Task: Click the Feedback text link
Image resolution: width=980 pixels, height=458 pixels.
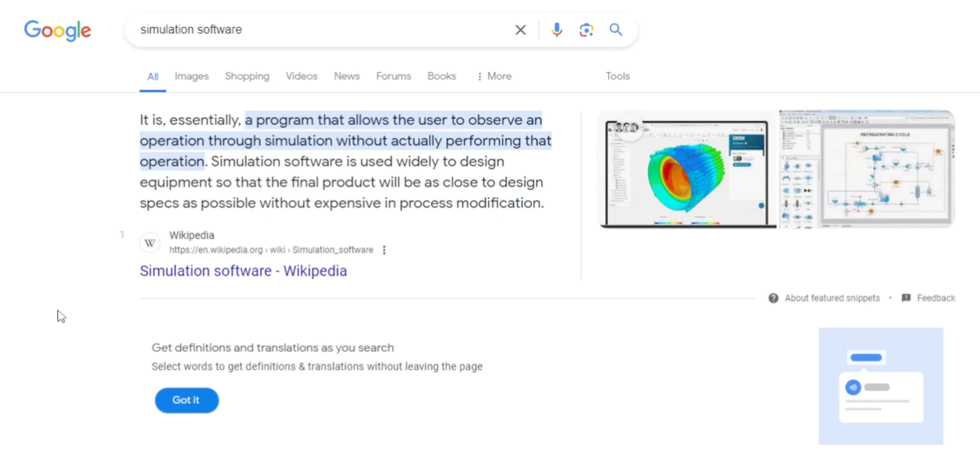Action: pos(936,298)
